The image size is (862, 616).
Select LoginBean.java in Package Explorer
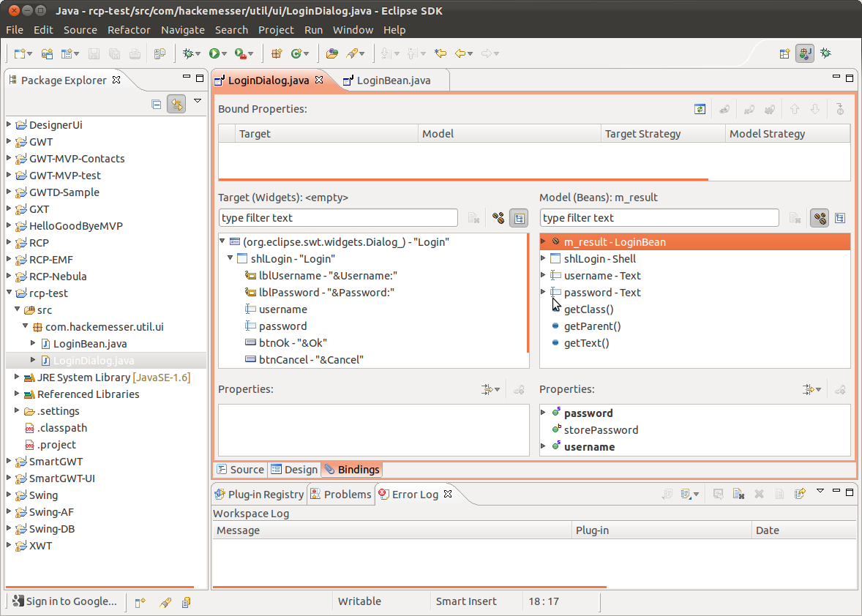pos(89,343)
